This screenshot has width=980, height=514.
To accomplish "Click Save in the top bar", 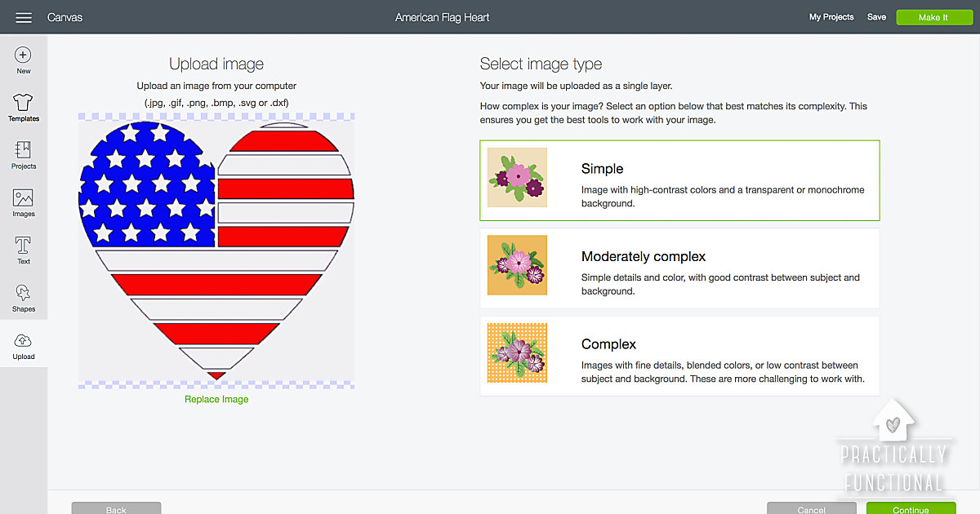I will [x=876, y=16].
